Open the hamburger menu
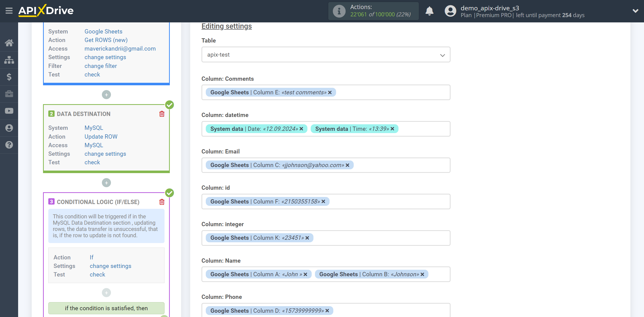Image resolution: width=644 pixels, height=317 pixels. click(x=9, y=11)
